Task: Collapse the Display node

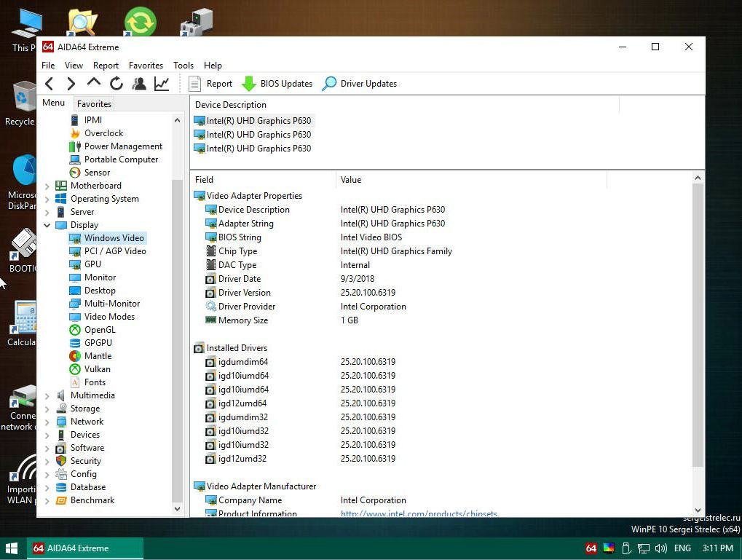Action: click(x=47, y=225)
